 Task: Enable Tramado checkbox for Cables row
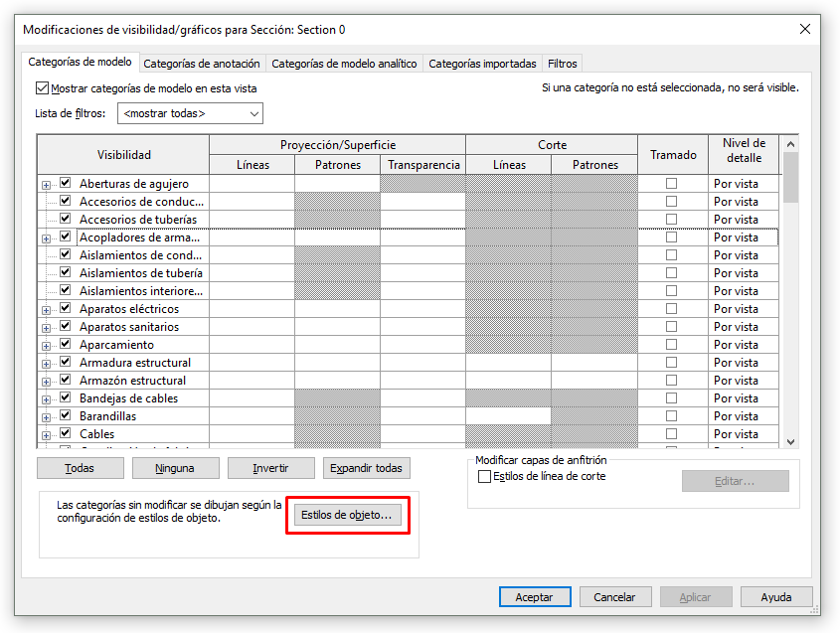pyautogui.click(x=671, y=433)
